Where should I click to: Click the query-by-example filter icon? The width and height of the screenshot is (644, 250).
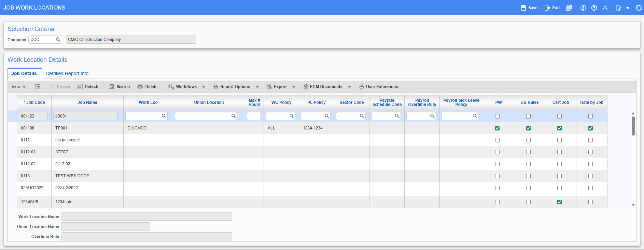tap(38, 87)
